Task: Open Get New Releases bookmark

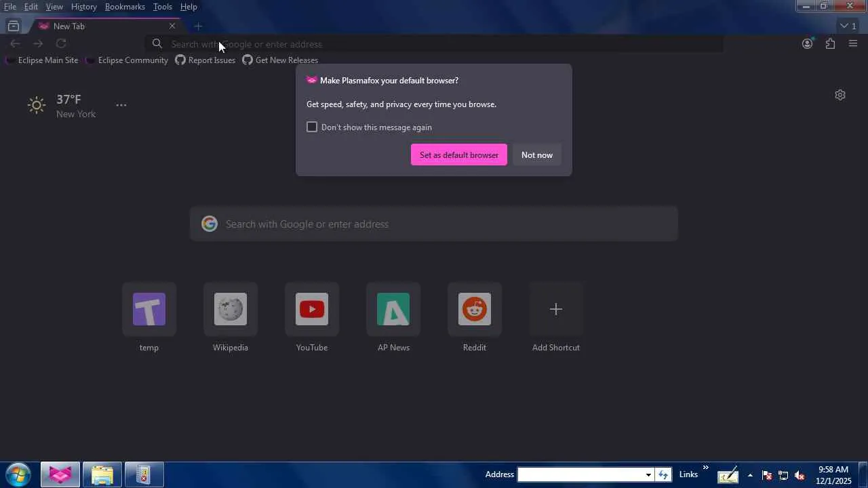Action: click(280, 60)
